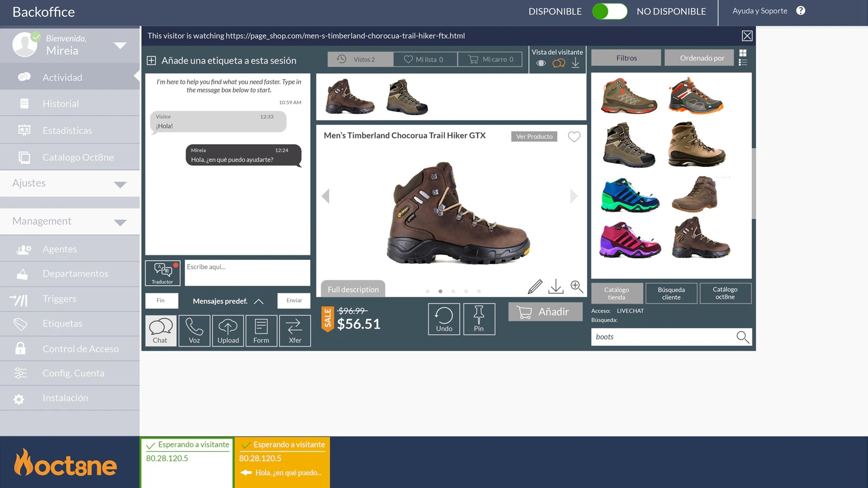
Task: Click the Form icon
Action: [261, 331]
